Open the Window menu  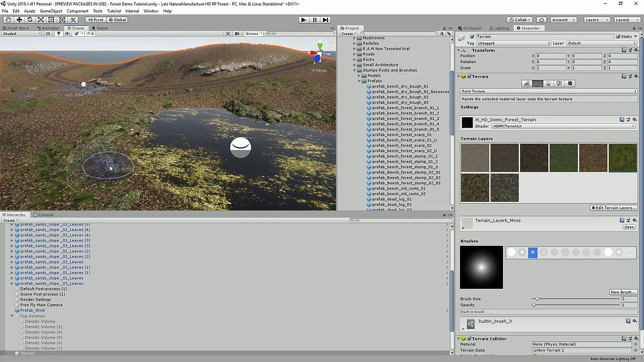pos(151,11)
